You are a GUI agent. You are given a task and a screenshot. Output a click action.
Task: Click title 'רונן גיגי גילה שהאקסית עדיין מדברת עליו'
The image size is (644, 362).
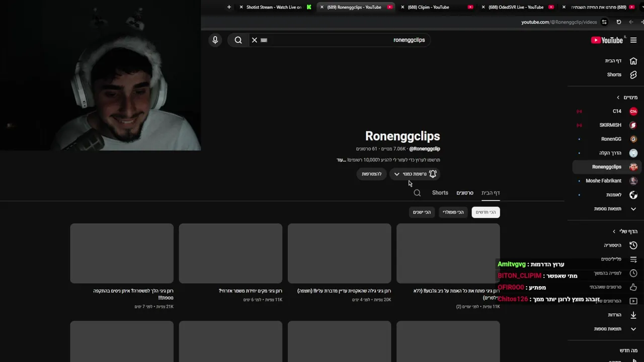(x=344, y=291)
